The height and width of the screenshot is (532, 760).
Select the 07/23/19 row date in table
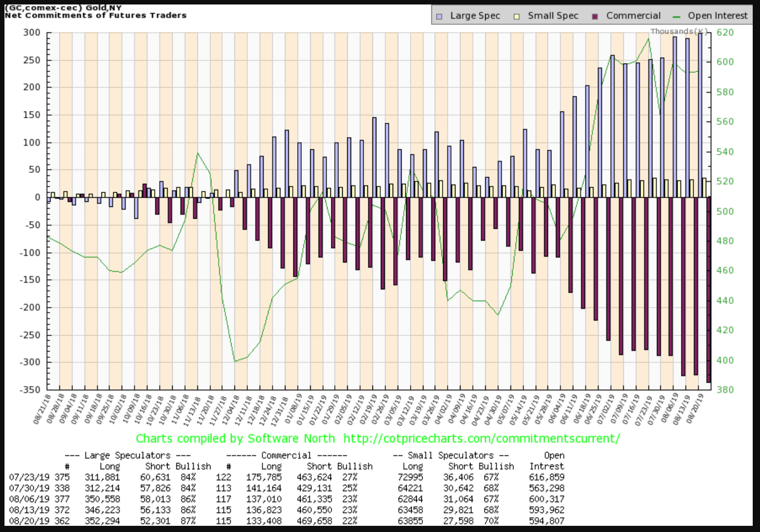pyautogui.click(x=29, y=477)
